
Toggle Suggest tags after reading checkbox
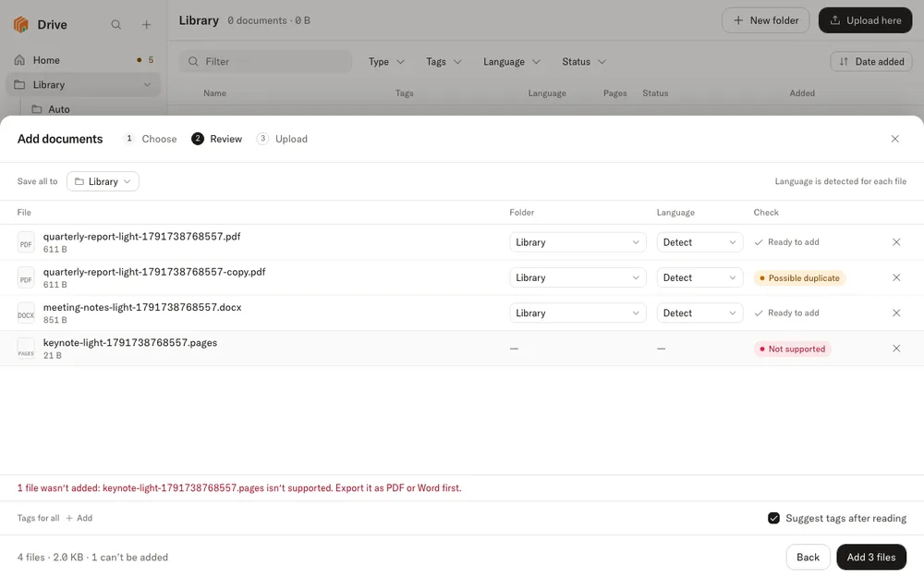(773, 518)
